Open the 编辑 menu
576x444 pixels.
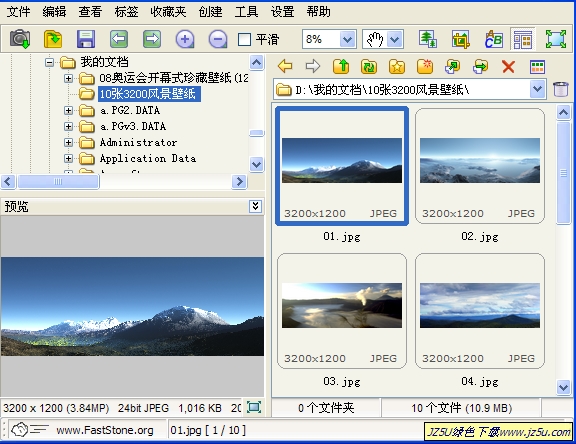coord(54,12)
